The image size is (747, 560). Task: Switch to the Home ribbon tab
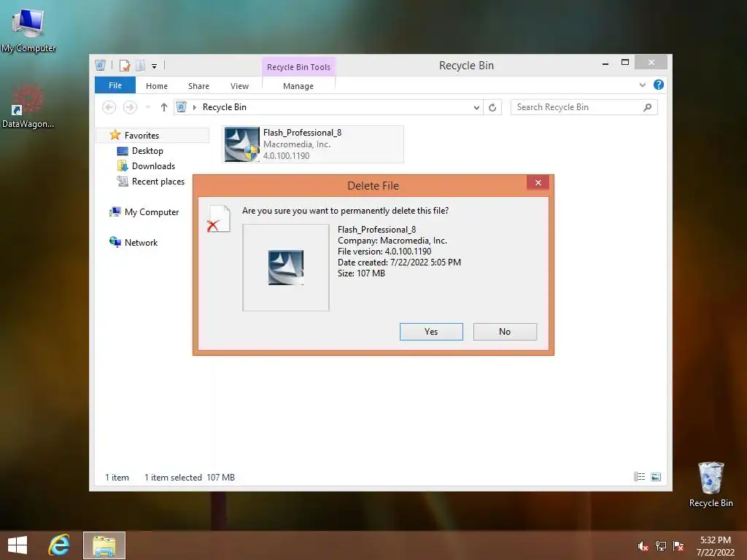[x=157, y=86]
